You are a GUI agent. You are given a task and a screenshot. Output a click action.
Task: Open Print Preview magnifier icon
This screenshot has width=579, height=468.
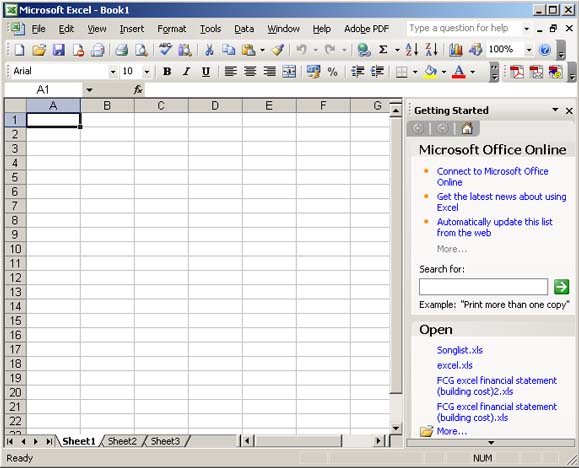pyautogui.click(x=141, y=49)
